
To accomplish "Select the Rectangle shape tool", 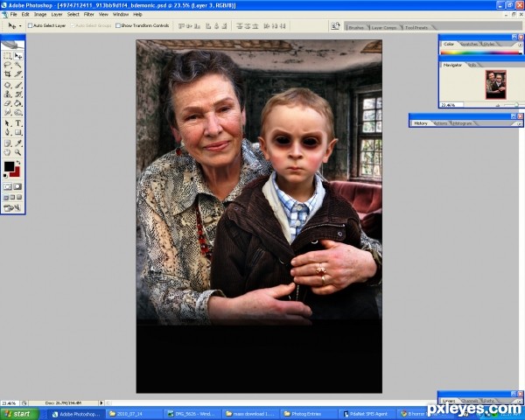I will click(18, 133).
